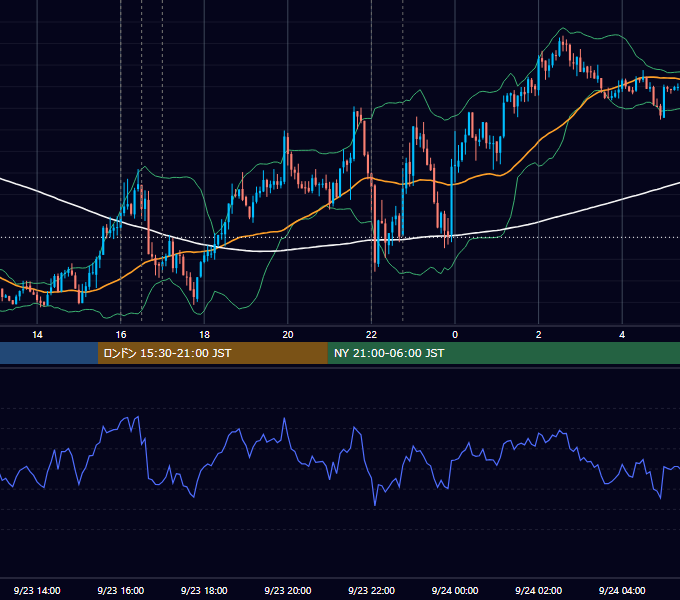Click hour label 18 on chart axis
Image resolution: width=680 pixels, height=600 pixels.
pyautogui.click(x=204, y=335)
